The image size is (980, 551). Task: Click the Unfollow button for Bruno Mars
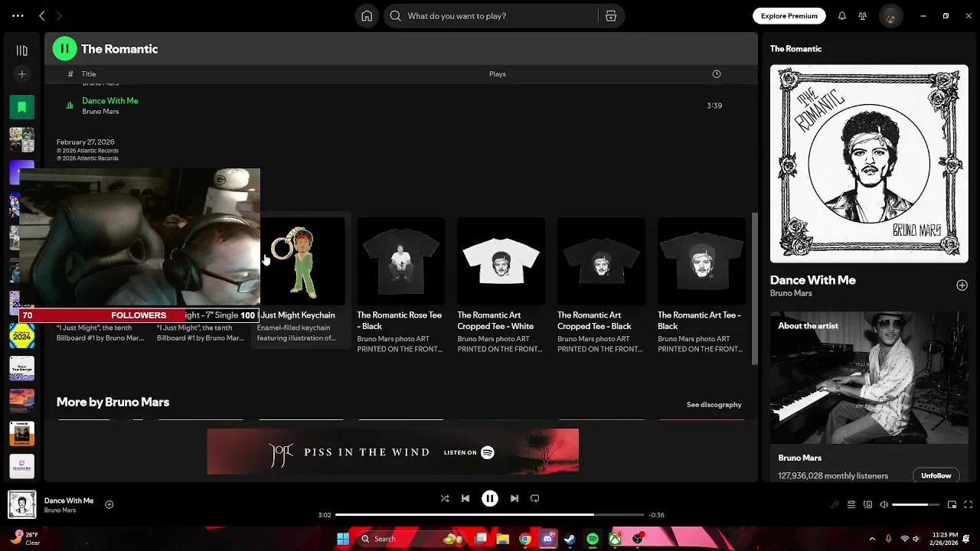[936, 475]
